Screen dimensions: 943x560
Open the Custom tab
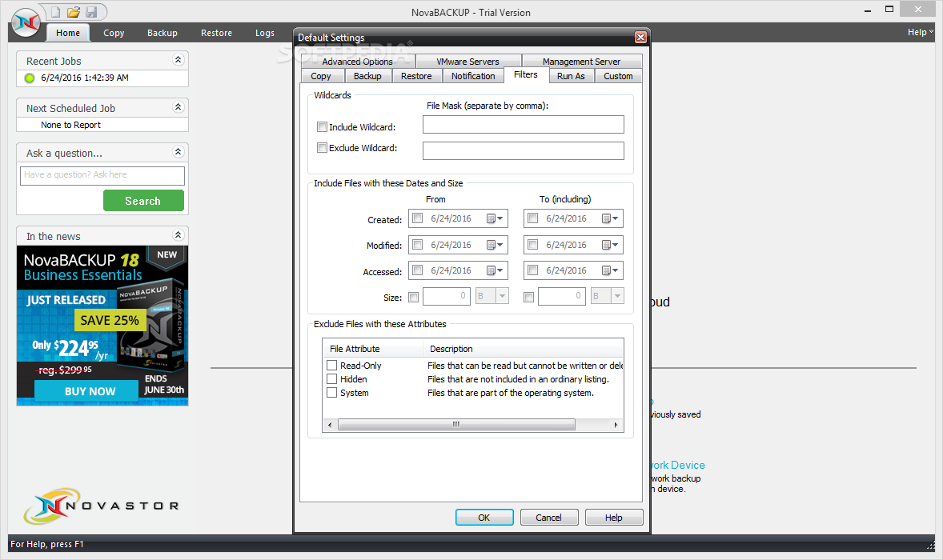618,76
